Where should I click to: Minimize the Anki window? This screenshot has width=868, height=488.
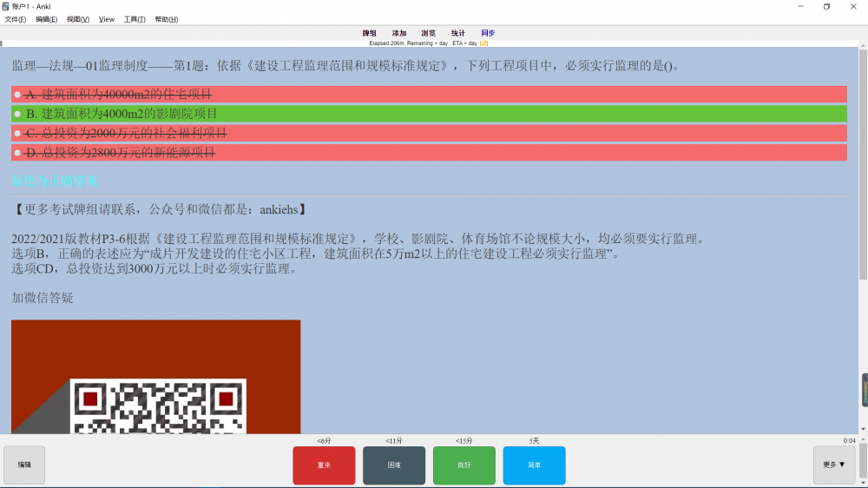[800, 7]
